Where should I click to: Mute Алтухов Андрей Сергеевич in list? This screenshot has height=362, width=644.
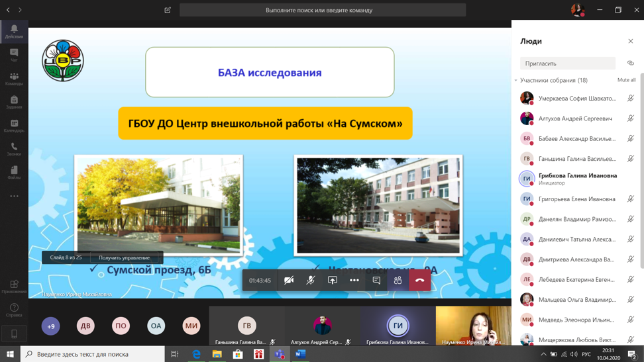tap(631, 118)
